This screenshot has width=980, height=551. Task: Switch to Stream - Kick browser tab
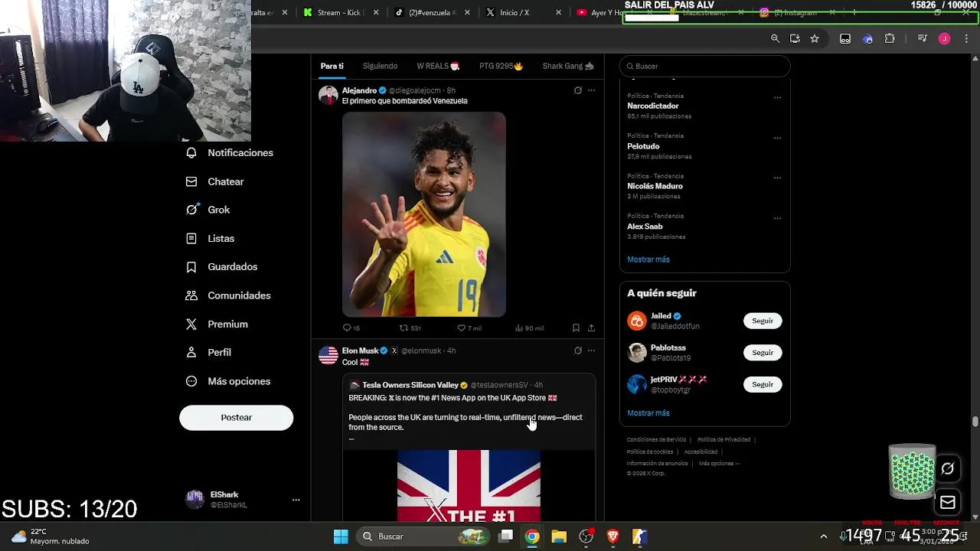(340, 13)
